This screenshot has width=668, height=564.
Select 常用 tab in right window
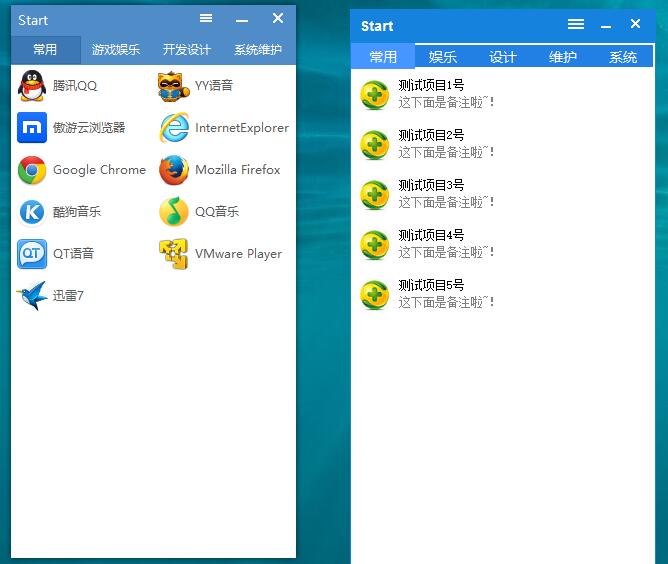point(383,57)
